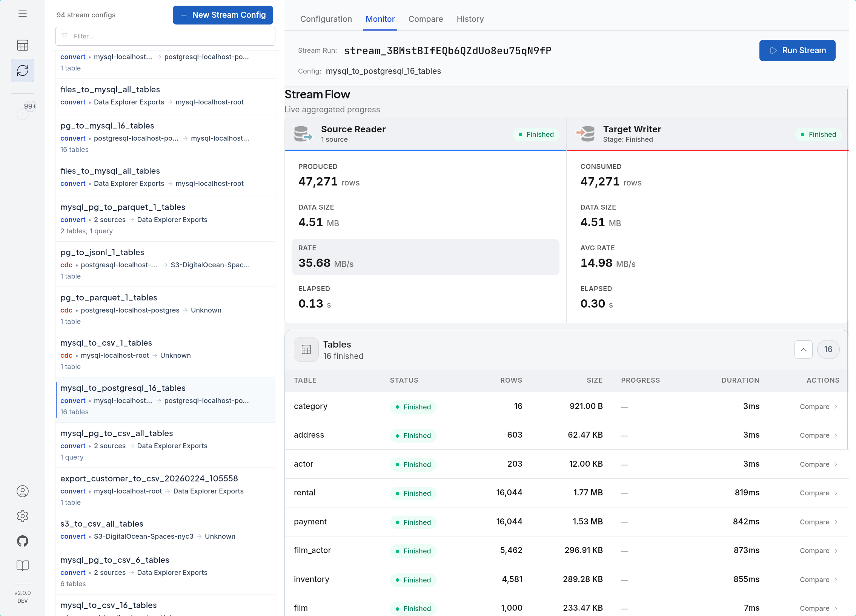Select the mysql_to_csv_16_tables config
Viewport: 856px width, 616px height.
tap(165, 606)
